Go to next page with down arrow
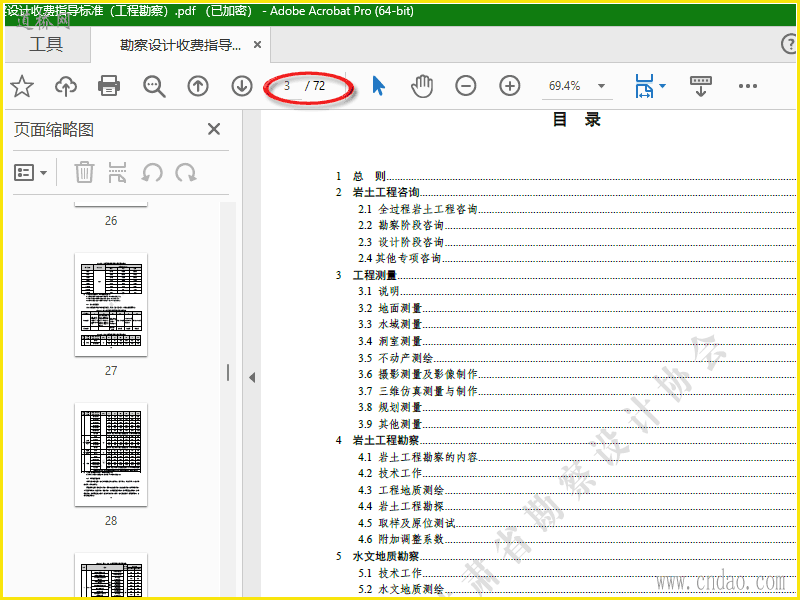The height and width of the screenshot is (600, 800). 242,86
